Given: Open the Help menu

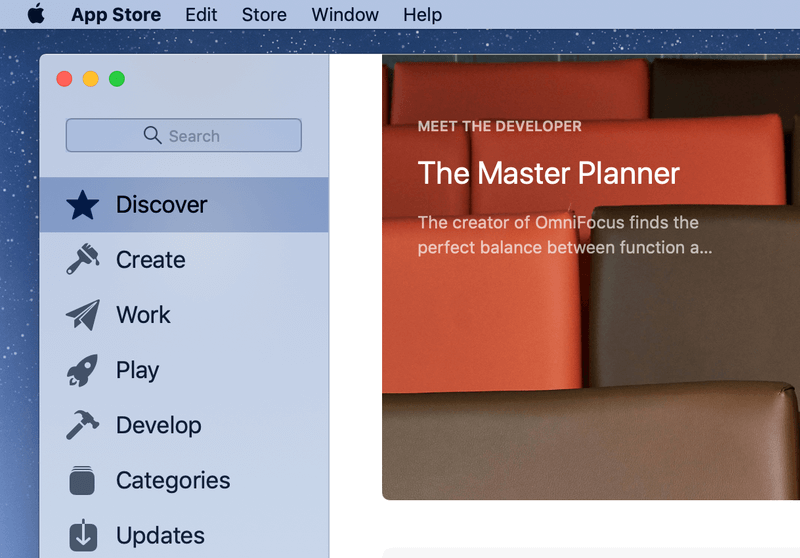Looking at the screenshot, I should click(x=422, y=15).
